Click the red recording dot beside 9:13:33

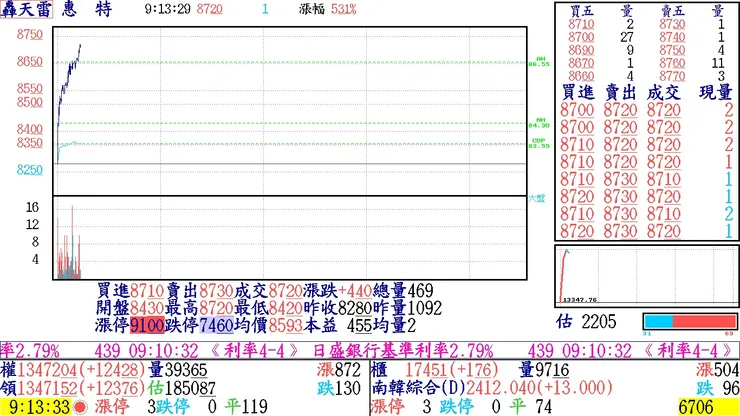[x=80, y=407]
